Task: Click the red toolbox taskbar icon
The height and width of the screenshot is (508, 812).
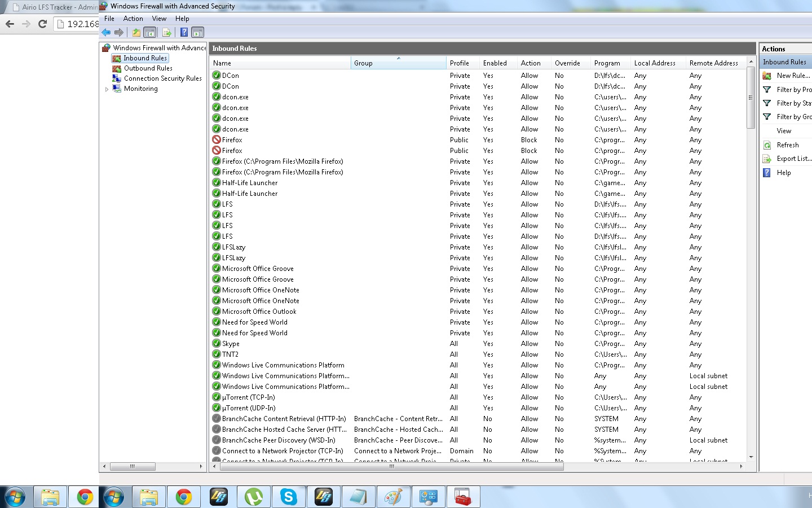Action: point(464,497)
